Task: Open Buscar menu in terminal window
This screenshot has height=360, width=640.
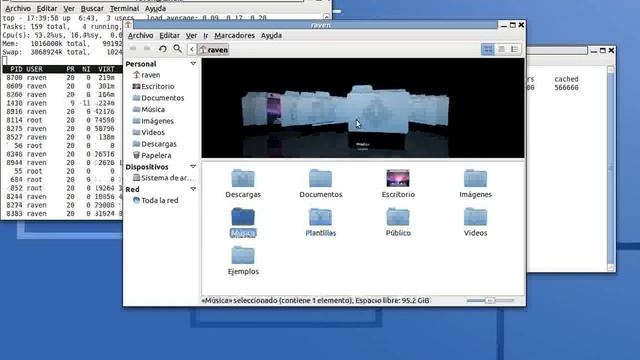Action: (x=92, y=8)
